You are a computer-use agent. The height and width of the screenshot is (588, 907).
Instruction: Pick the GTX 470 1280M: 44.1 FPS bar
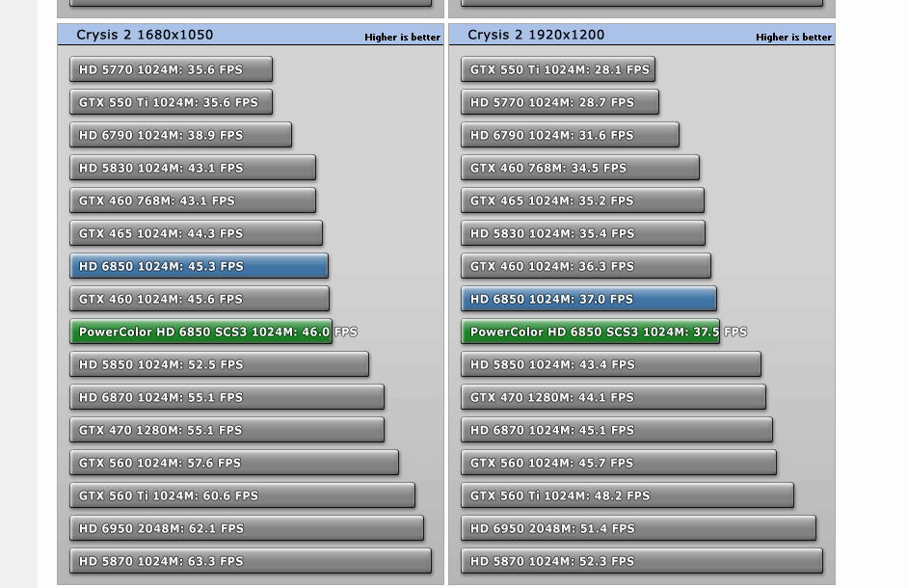[613, 397]
